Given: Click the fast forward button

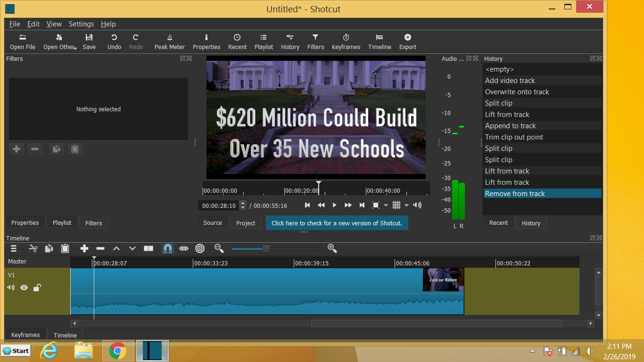Looking at the screenshot, I should point(348,205).
